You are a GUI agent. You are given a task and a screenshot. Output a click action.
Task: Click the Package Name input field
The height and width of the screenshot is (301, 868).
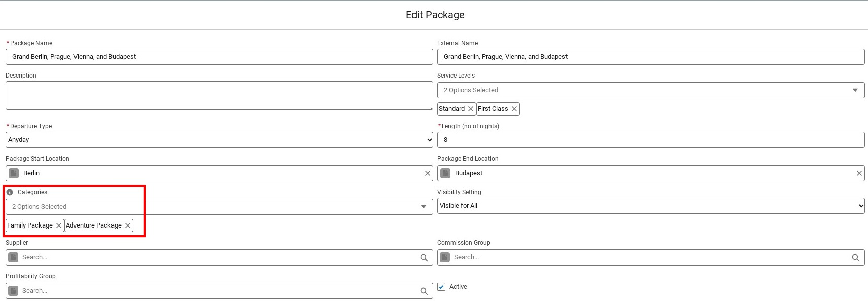pyautogui.click(x=219, y=57)
